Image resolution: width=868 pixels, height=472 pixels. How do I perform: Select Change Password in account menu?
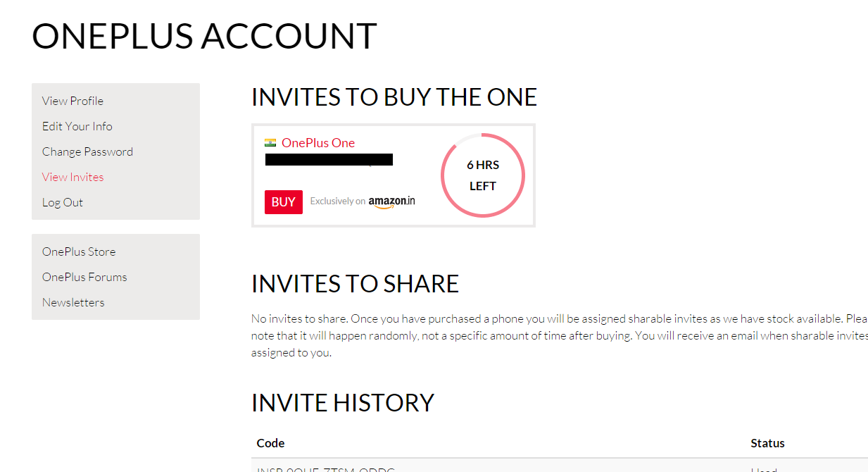(87, 151)
